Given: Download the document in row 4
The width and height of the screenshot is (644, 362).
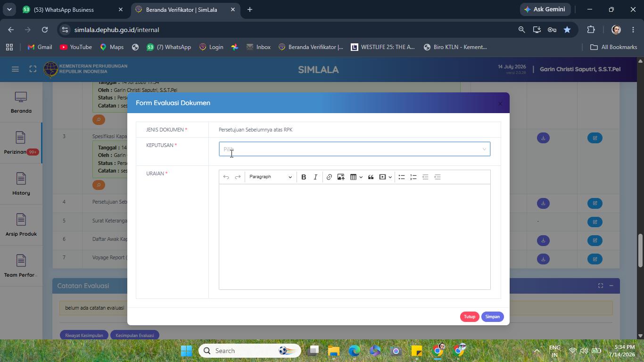Looking at the screenshot, I should (x=543, y=204).
